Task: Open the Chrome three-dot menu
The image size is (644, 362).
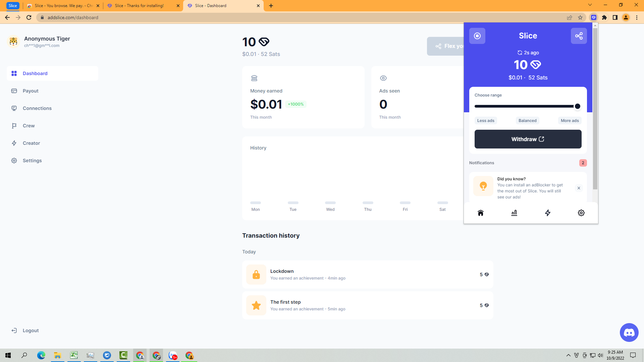Action: [x=637, y=17]
